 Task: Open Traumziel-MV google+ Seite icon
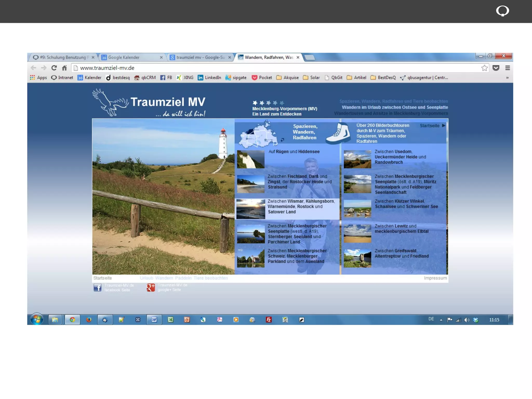151,288
